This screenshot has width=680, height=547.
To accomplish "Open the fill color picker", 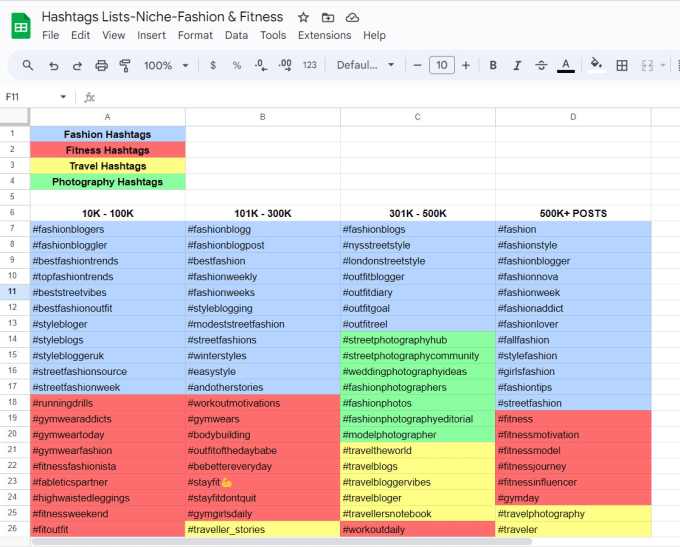I will point(596,66).
